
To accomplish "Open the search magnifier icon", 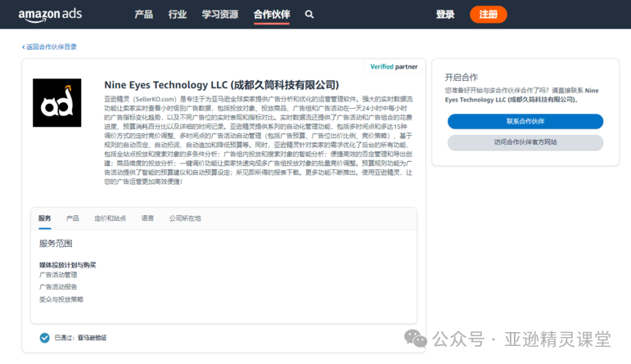I will pos(309,15).
